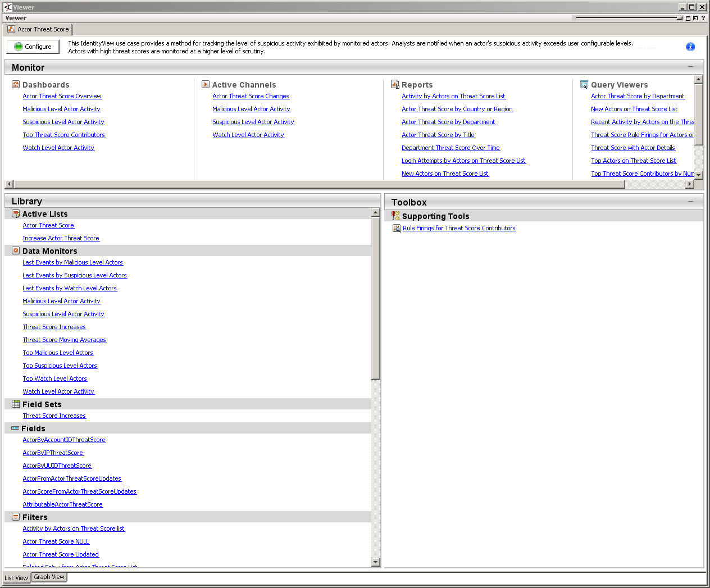The height and width of the screenshot is (588, 710).
Task: Click the Reports section icon
Action: (x=395, y=84)
